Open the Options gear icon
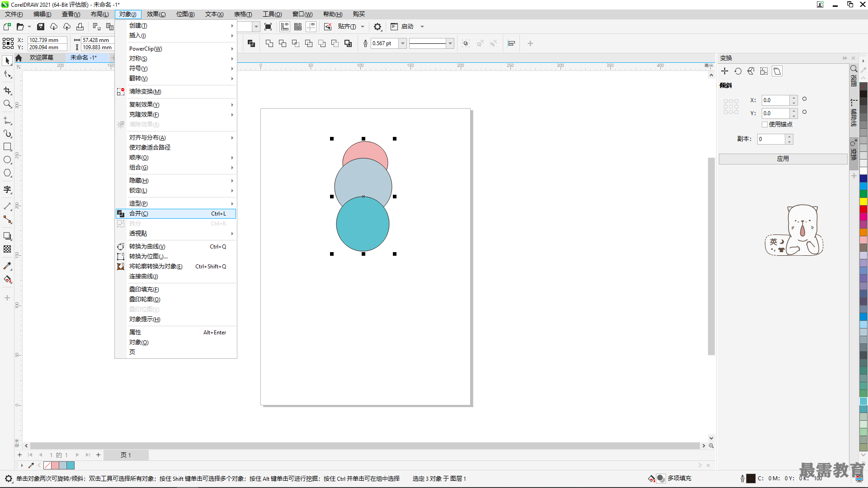This screenshot has width=868, height=488. [x=377, y=27]
